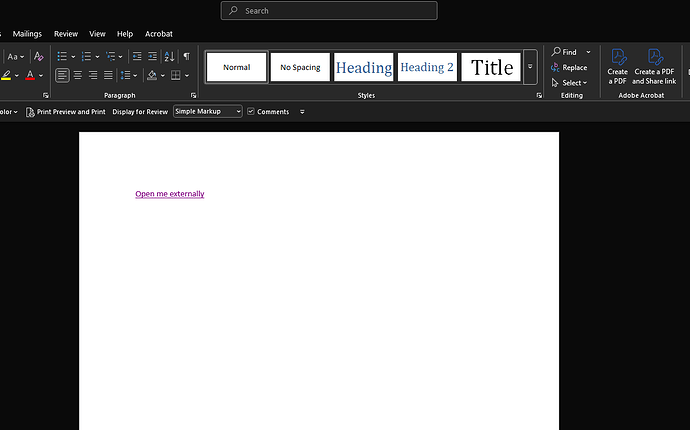
Task: Customize the Quick Access Toolbar
Action: click(302, 112)
